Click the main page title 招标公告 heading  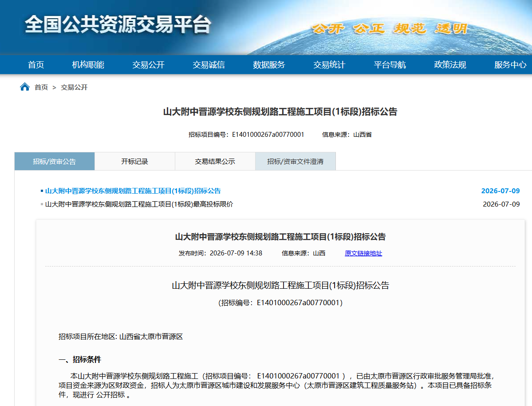(x=280, y=112)
